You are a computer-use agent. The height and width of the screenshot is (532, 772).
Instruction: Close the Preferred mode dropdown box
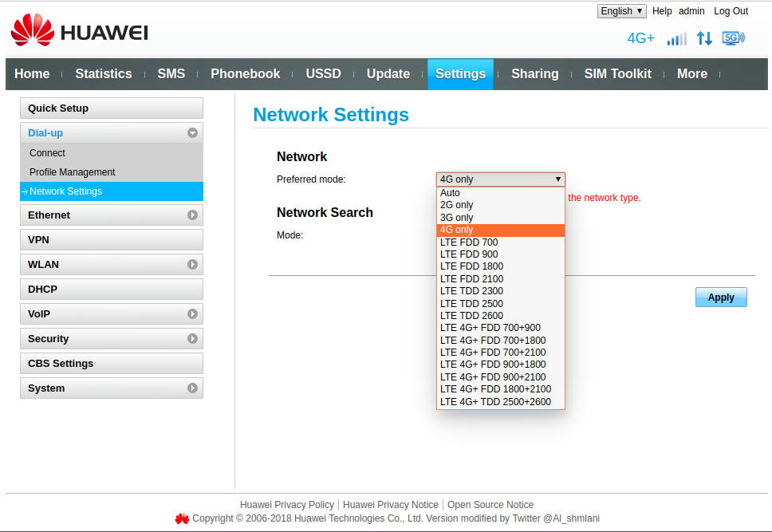(501, 179)
